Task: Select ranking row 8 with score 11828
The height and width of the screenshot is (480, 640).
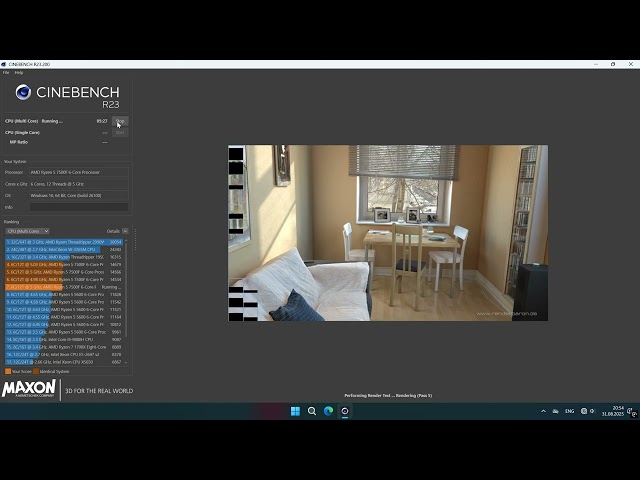Action: [64, 294]
